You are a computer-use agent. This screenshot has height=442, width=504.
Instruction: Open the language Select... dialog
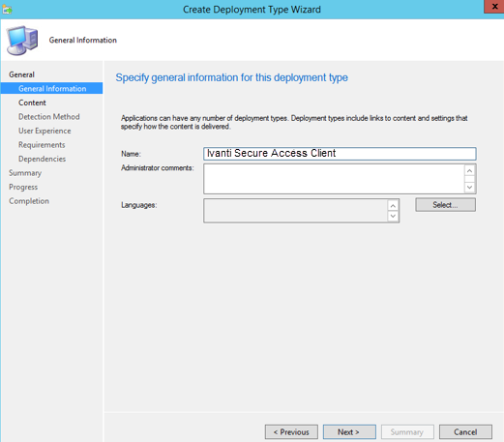(x=445, y=205)
